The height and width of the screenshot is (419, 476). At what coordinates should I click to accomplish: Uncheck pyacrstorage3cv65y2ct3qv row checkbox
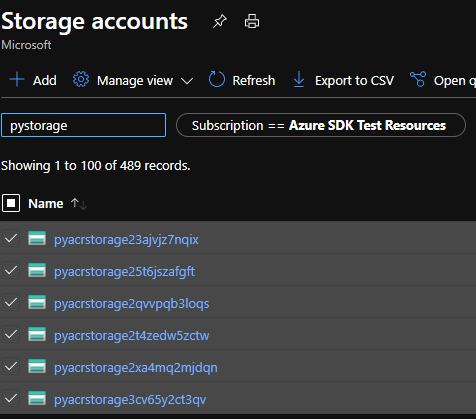click(11, 398)
